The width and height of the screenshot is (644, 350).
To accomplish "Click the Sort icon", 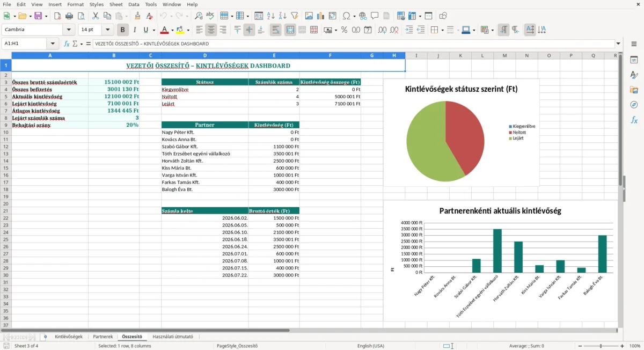I will (x=259, y=16).
